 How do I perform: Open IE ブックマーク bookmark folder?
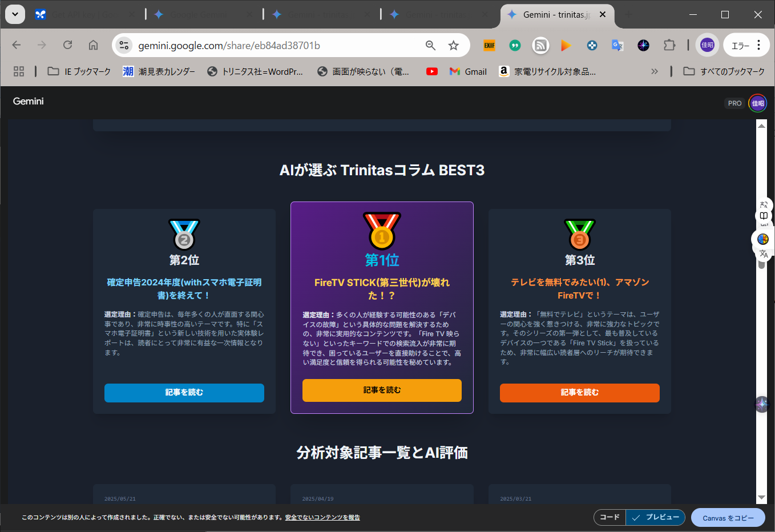click(x=79, y=71)
